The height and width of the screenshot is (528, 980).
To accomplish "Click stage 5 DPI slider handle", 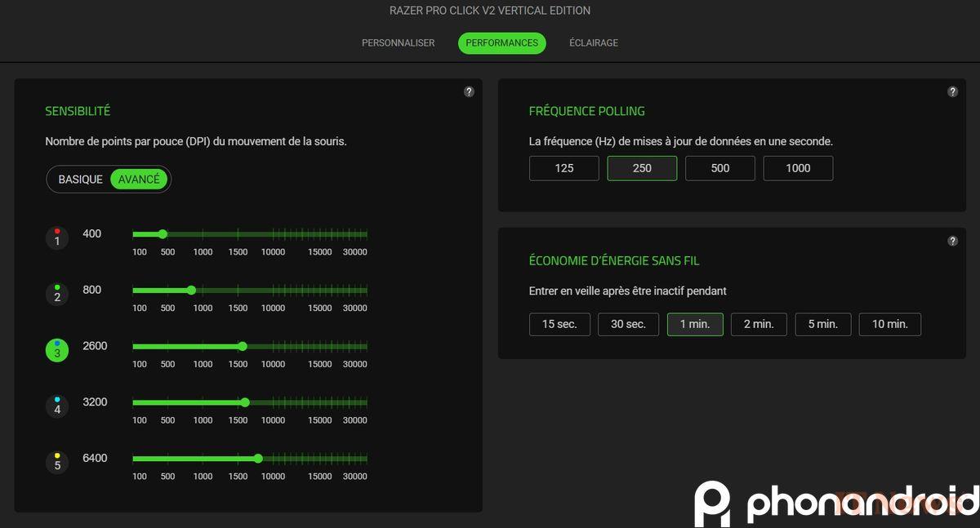I will coord(258,459).
